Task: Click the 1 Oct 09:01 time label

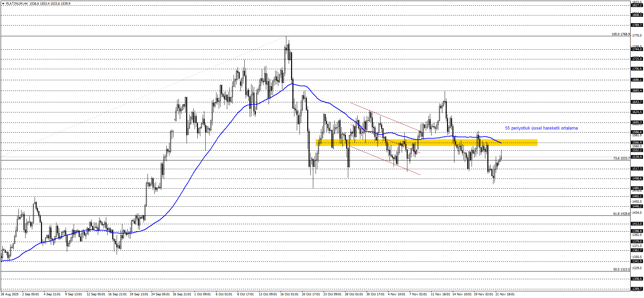Action: [x=203, y=294]
